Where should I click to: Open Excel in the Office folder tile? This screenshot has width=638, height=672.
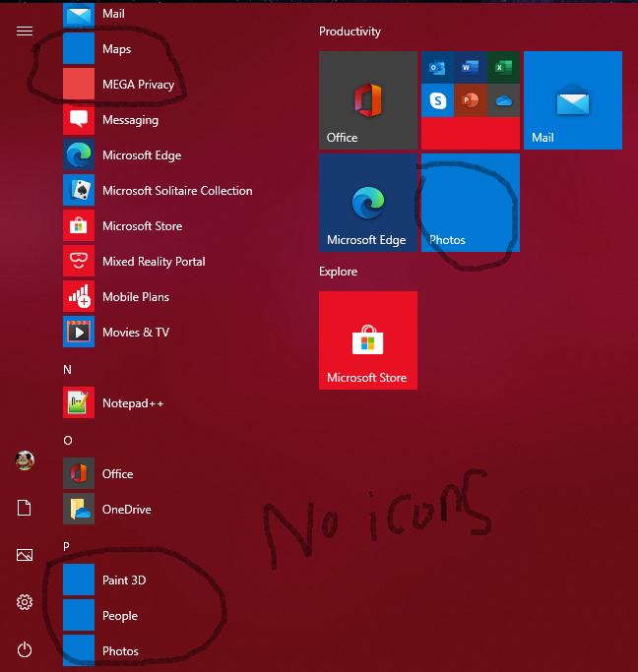[x=503, y=67]
